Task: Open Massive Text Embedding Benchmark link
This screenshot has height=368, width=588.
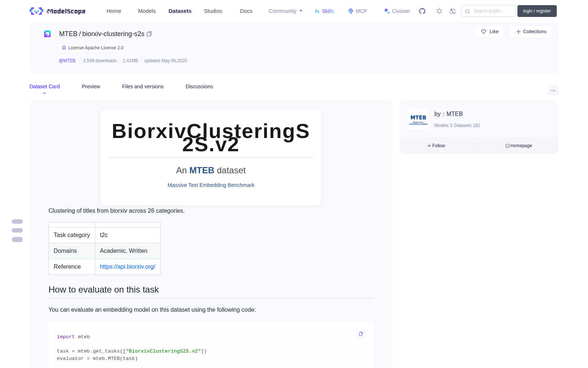Action: (x=211, y=185)
